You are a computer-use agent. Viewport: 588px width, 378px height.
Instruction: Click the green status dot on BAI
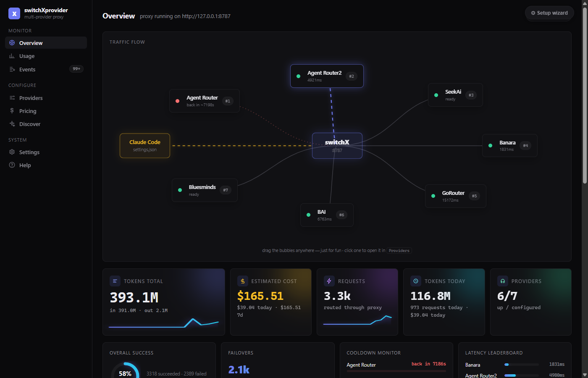coord(308,215)
